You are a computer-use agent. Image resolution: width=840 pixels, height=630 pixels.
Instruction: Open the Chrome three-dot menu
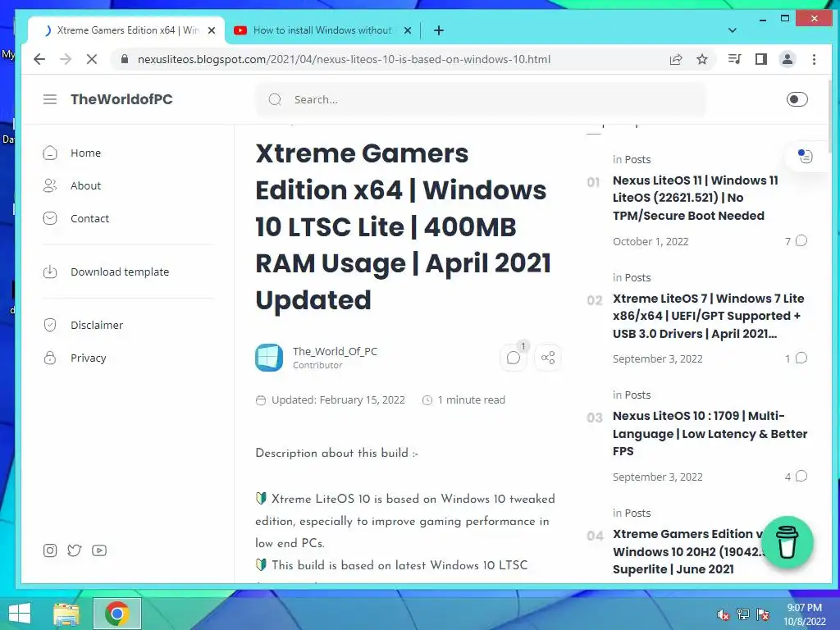(x=814, y=59)
